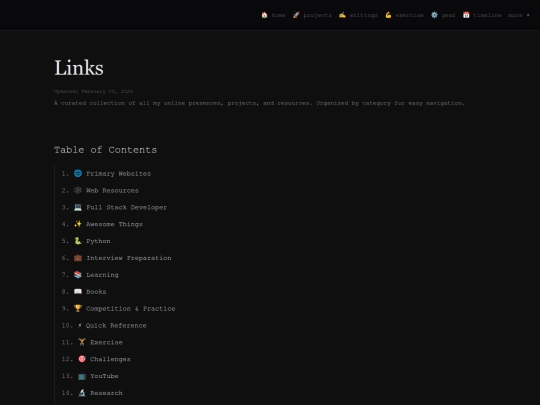Screen dimensions: 540x405
Task: Open the more dropdown menu
Action: (x=519, y=15)
